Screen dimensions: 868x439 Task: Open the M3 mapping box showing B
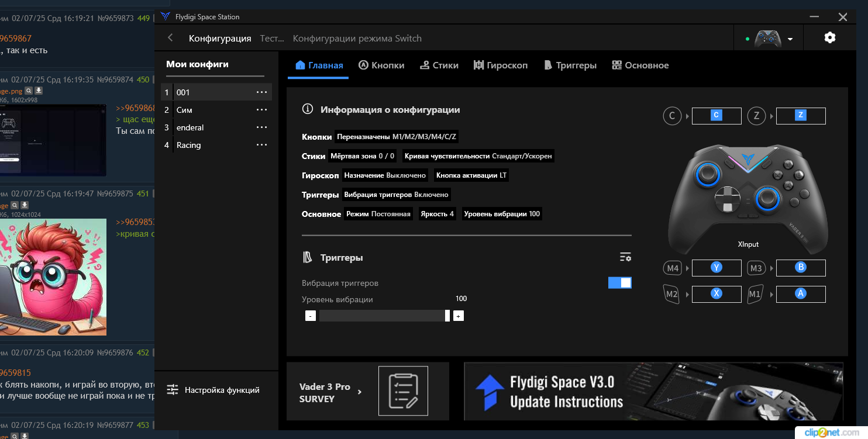[x=801, y=268]
